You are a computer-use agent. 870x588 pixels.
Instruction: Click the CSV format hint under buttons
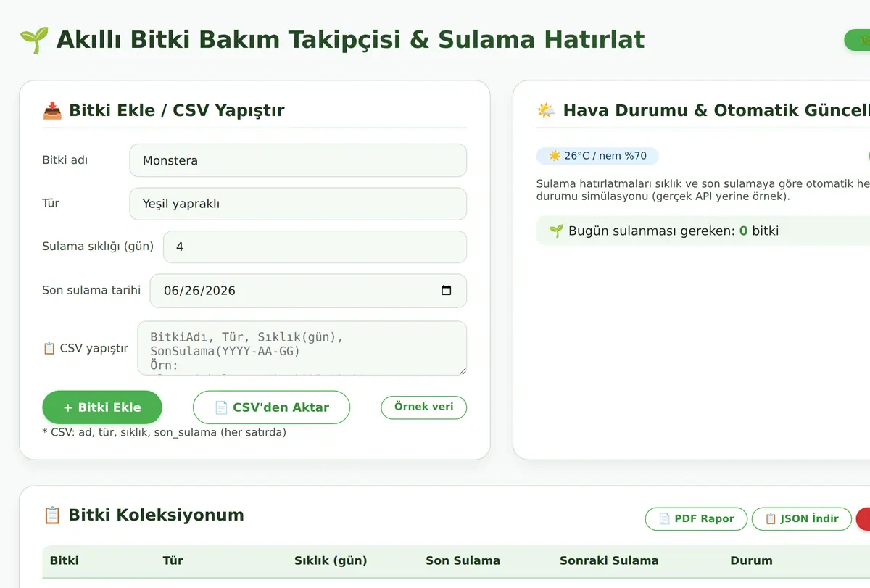(x=165, y=432)
